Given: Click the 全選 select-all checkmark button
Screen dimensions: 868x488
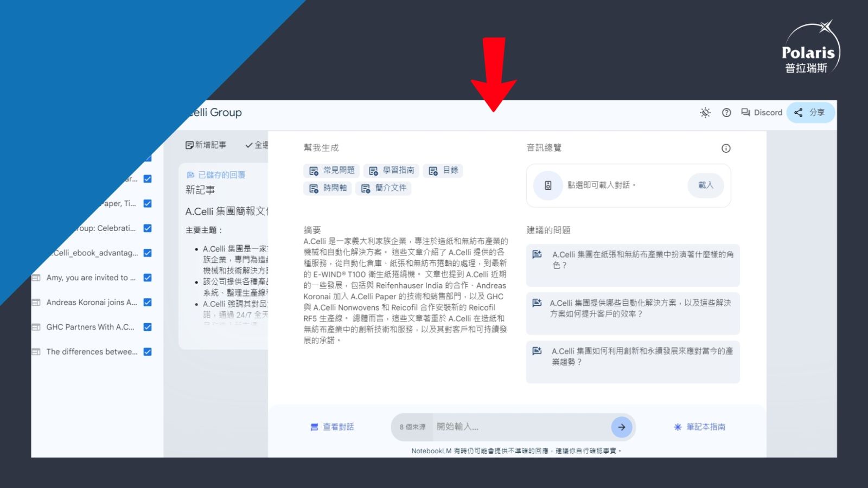Looking at the screenshot, I should [256, 145].
